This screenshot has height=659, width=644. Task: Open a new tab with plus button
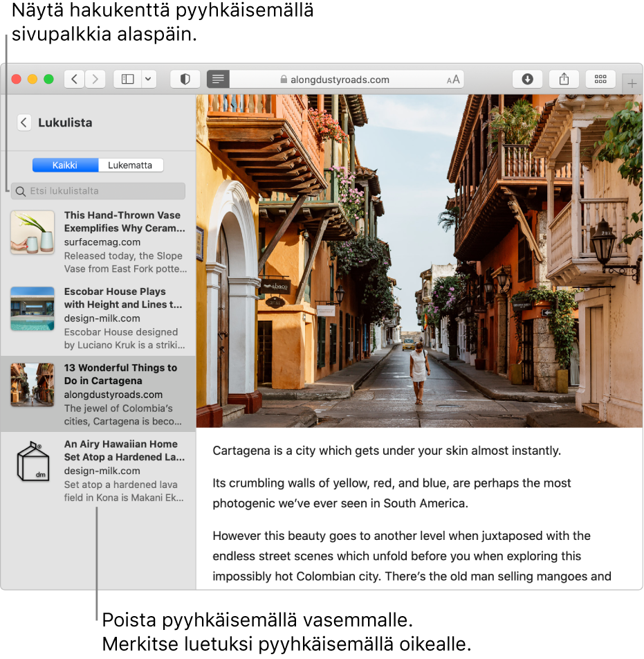pos(632,83)
